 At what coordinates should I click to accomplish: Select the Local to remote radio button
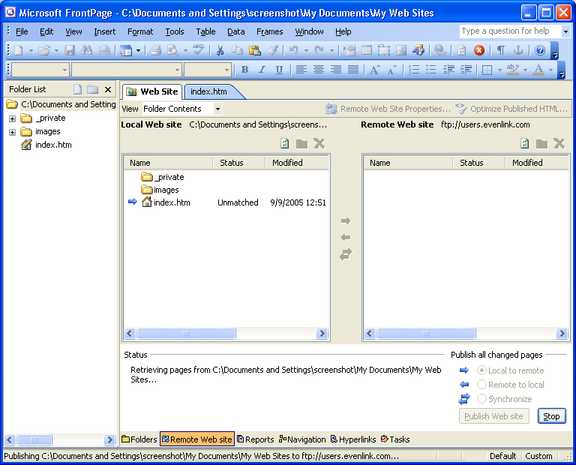(481, 370)
